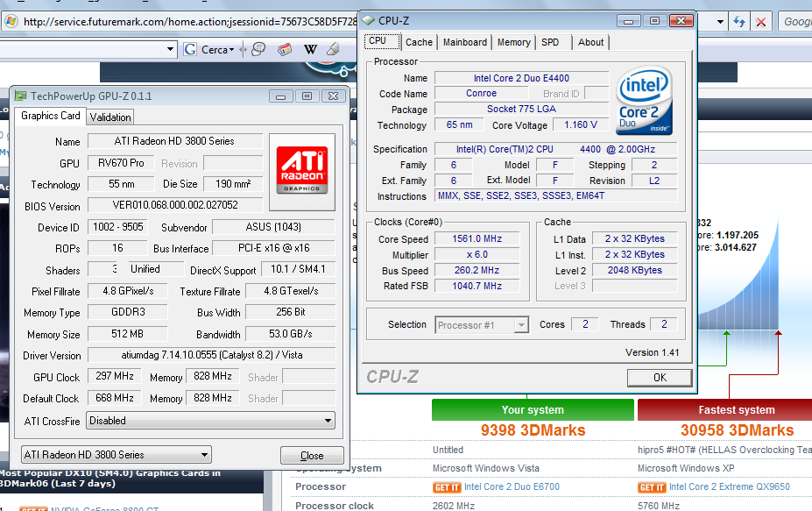Viewport: 812px width, 511px height.
Task: Click the Memory Size 512 MB field
Action: click(x=127, y=334)
